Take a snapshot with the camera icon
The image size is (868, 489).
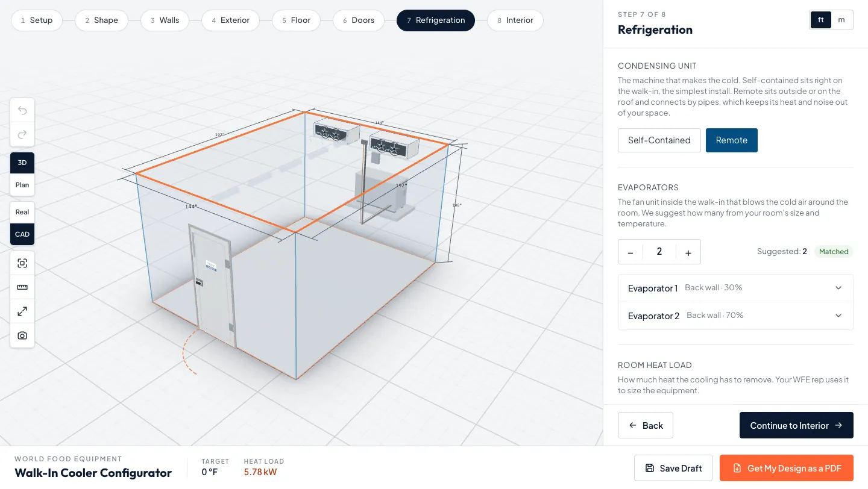tap(22, 335)
